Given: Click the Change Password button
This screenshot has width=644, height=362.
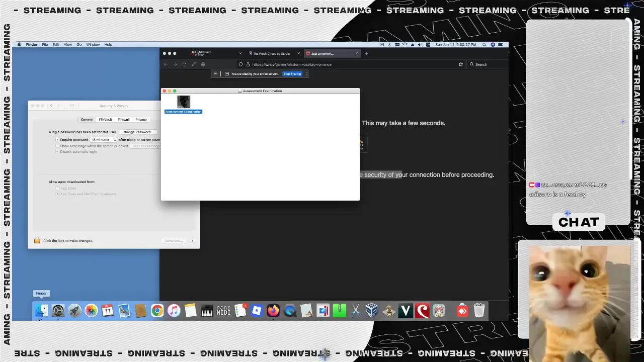Looking at the screenshot, I should (138, 132).
